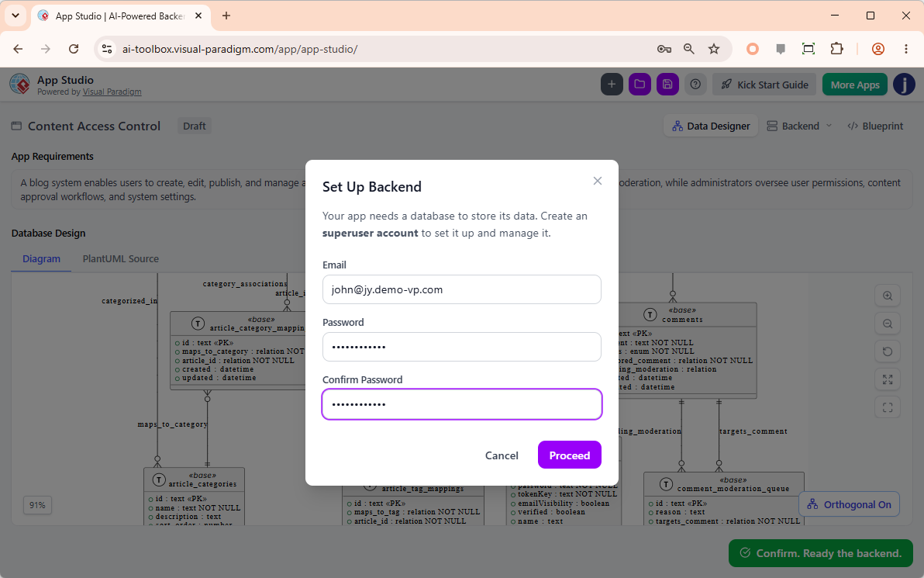Click the browser address bar URL

click(x=240, y=49)
